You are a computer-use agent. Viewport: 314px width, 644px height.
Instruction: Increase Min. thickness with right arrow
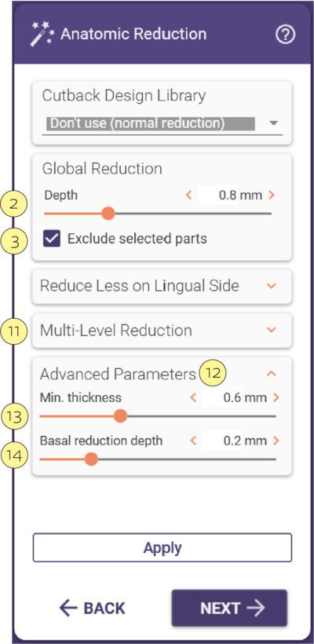[276, 397]
